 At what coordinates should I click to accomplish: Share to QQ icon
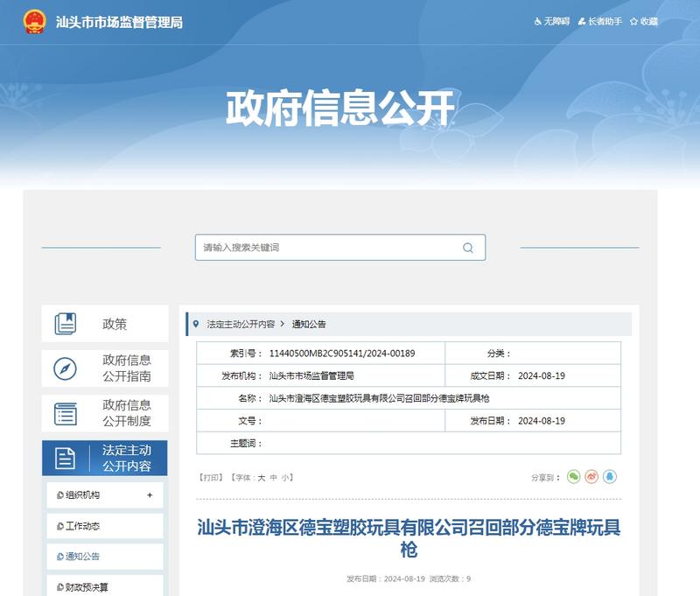coord(610,477)
